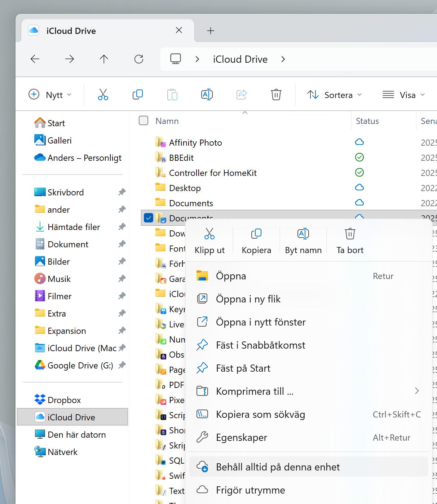Select the Klipp ut (cut) toolbar icon

[x=103, y=94]
